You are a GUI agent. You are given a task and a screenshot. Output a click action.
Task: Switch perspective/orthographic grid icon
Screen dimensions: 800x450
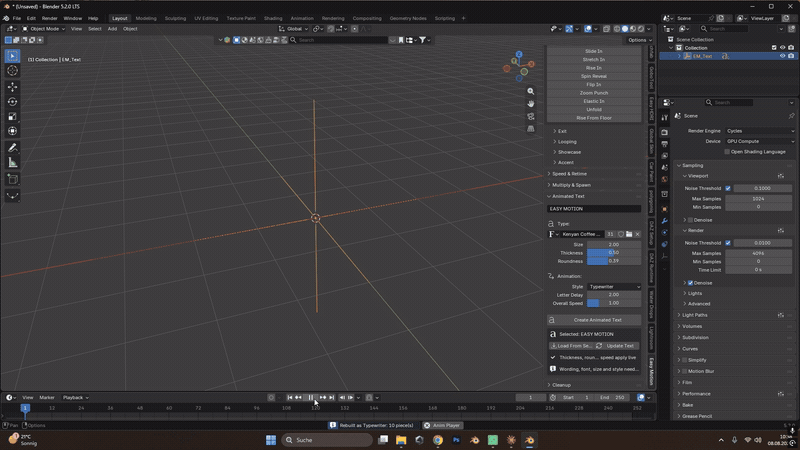point(531,129)
